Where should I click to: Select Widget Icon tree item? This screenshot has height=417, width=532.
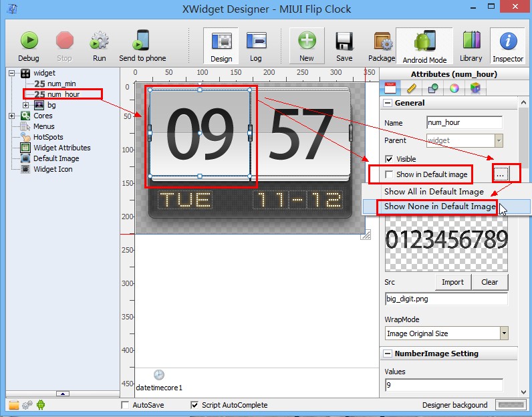coord(53,169)
